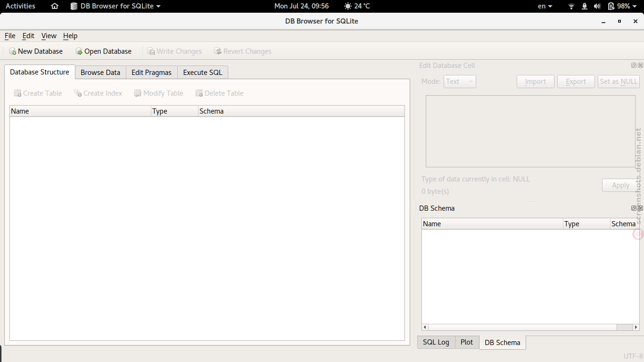
Task: Click the volume icon in system tray
Action: (x=597, y=6)
